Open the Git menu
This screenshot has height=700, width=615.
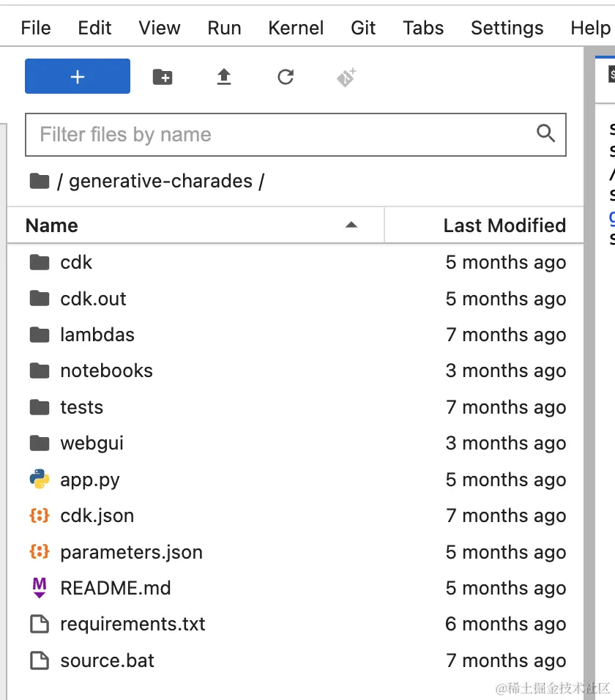click(363, 28)
